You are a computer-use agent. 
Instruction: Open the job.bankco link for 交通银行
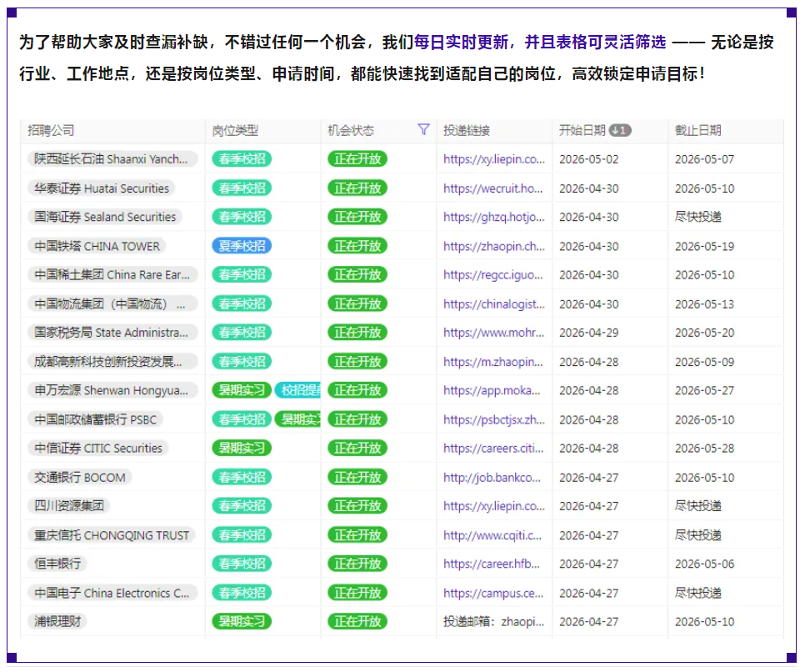pyautogui.click(x=492, y=477)
